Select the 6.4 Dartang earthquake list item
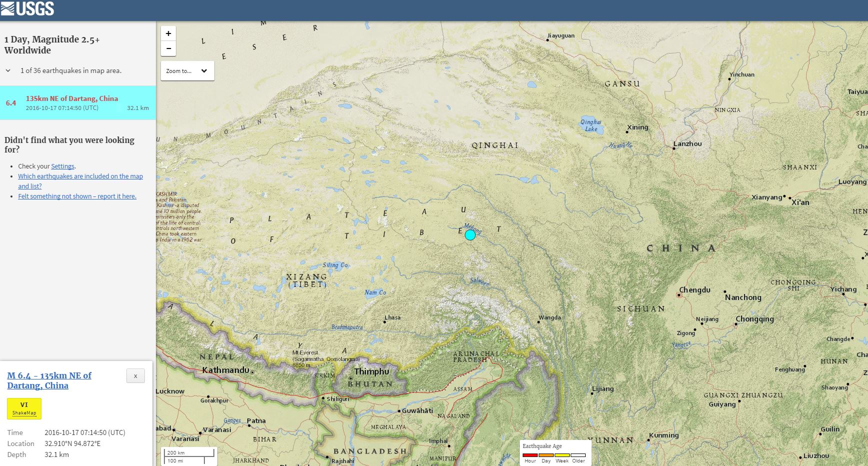Screen dimensions: 868x466 78,103
